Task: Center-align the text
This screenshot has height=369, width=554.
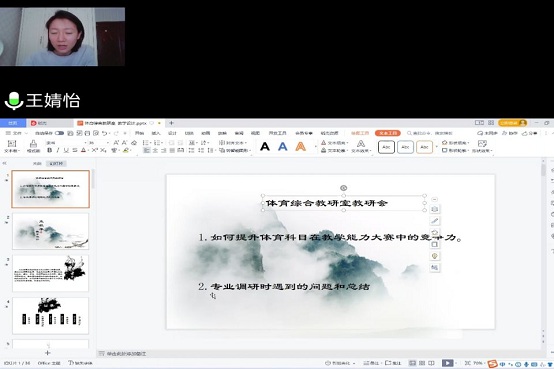Action: [155, 151]
